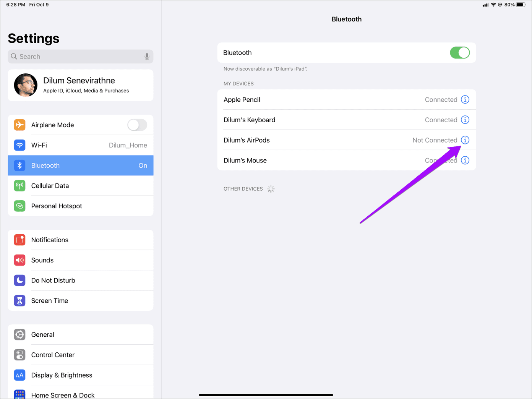The width and height of the screenshot is (532, 399).
Task: Enable the Airplane Mode switch
Action: click(x=137, y=125)
